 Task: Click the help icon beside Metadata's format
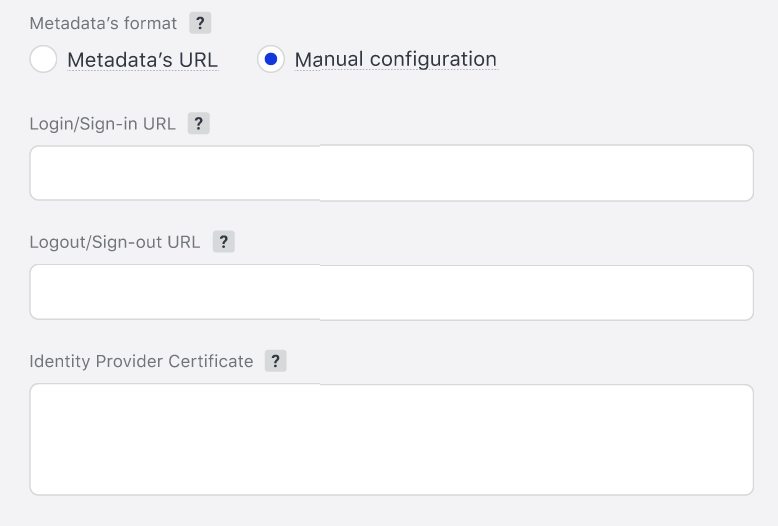click(200, 23)
